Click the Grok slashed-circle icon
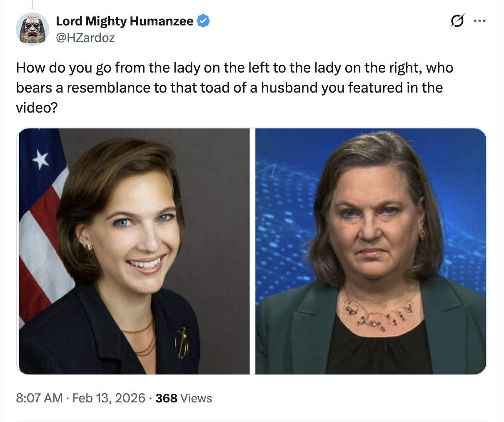The image size is (504, 422). (x=457, y=21)
